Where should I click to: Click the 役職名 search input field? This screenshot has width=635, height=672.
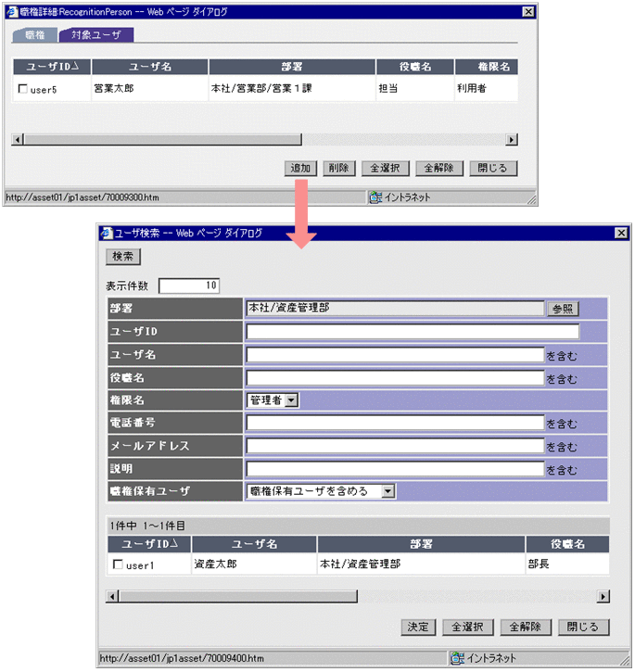395,378
